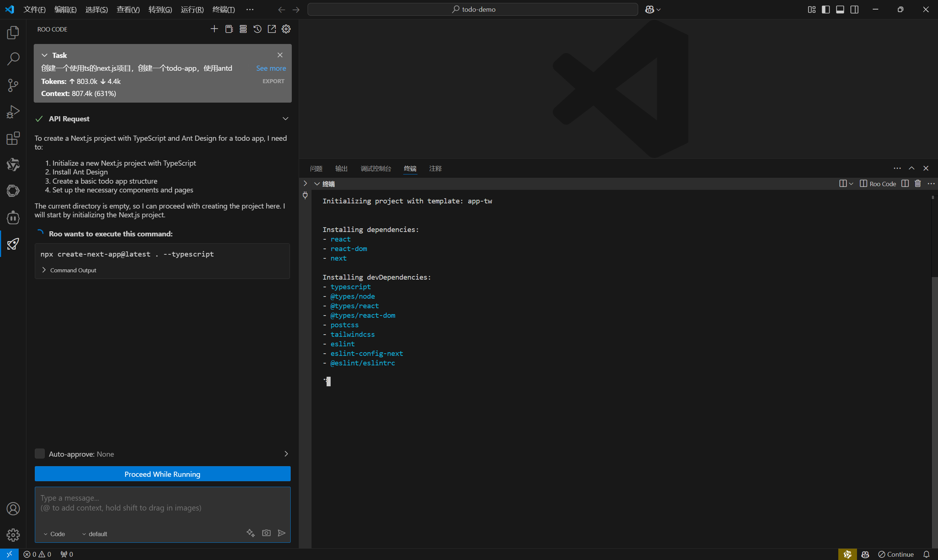
Task: Expand the Command Output section
Action: 70,270
